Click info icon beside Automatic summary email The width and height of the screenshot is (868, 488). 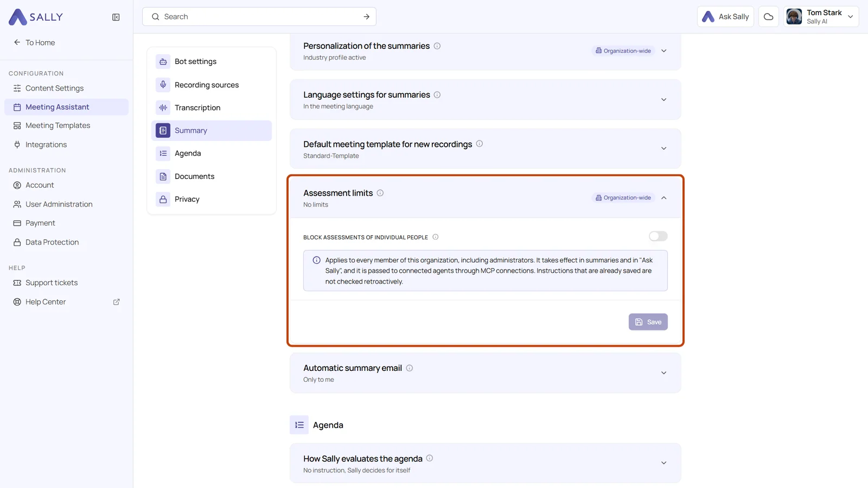pos(410,368)
